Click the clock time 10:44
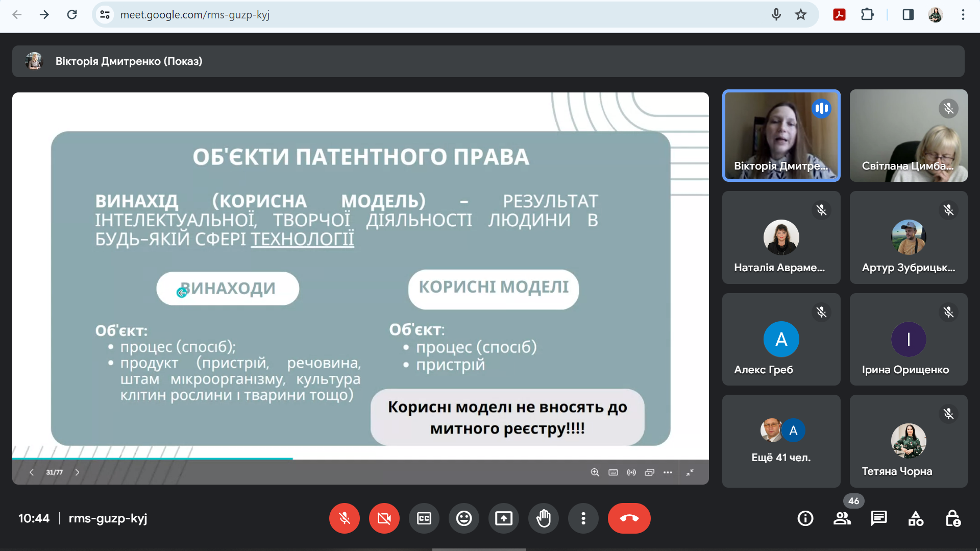Viewport: 980px width, 551px height. tap(34, 518)
